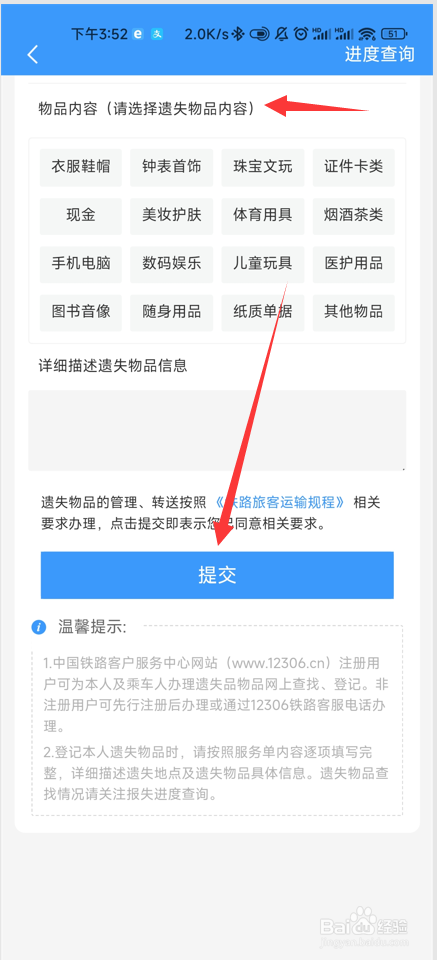Image resolution: width=437 pixels, height=960 pixels.
Task: Tap the Bluetooth status icon
Action: click(x=241, y=33)
